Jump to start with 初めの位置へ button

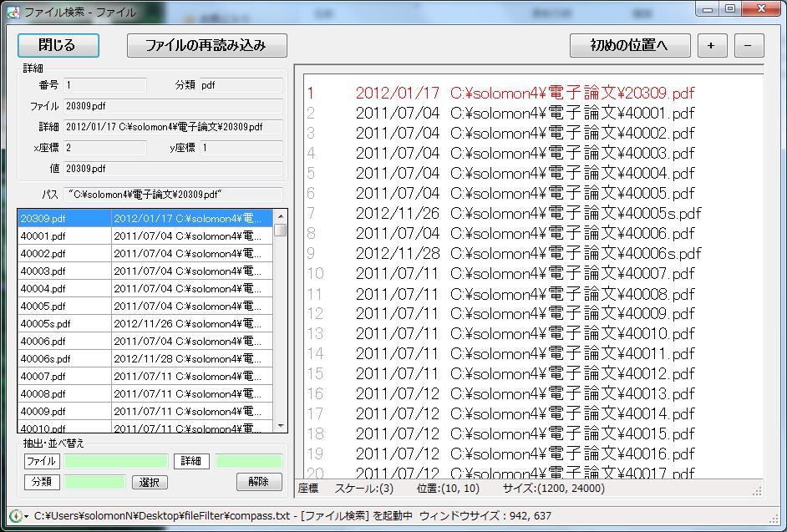click(630, 45)
